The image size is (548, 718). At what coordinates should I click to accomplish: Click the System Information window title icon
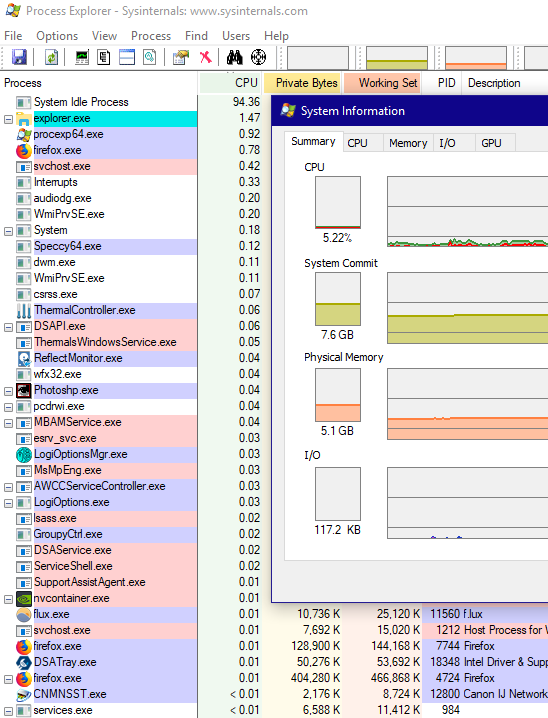click(288, 110)
